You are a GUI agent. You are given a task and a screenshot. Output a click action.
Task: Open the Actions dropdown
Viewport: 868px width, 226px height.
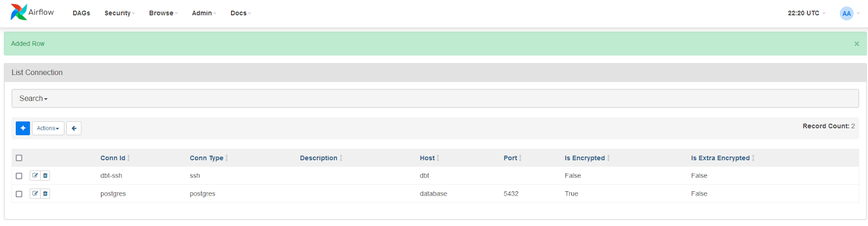click(x=48, y=128)
